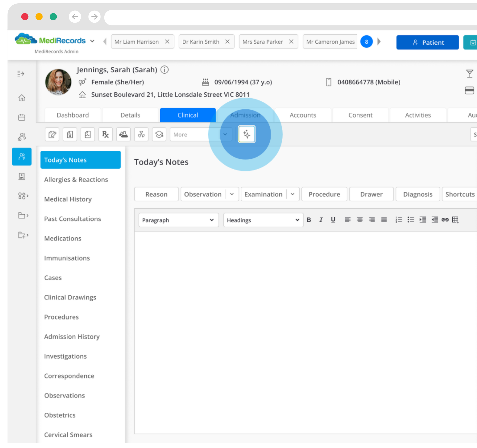Click the Reason button
The width and height of the screenshot is (477, 448).
(x=156, y=194)
